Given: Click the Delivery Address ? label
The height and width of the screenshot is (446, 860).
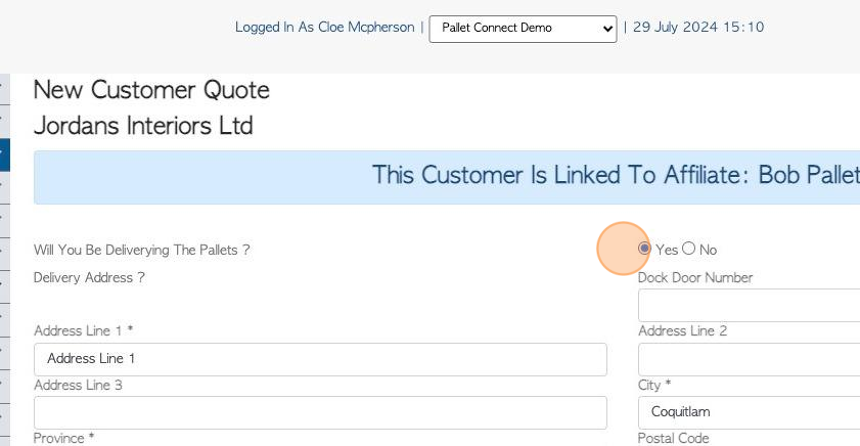Looking at the screenshot, I should 89,278.
